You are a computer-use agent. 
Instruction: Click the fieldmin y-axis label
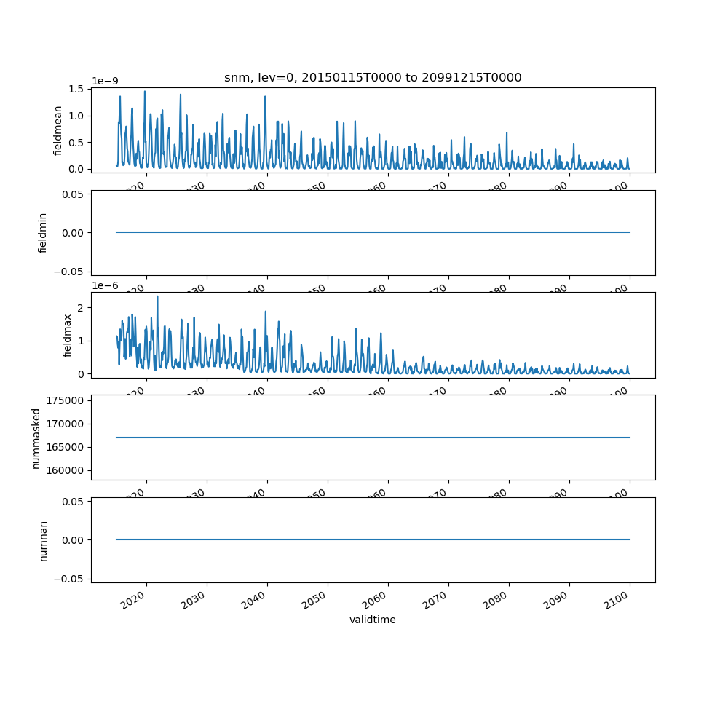[43, 233]
